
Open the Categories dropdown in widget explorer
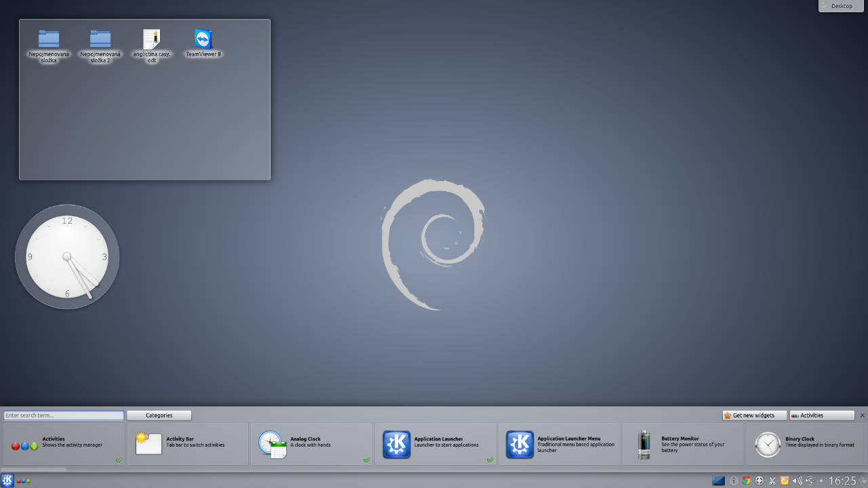click(159, 415)
